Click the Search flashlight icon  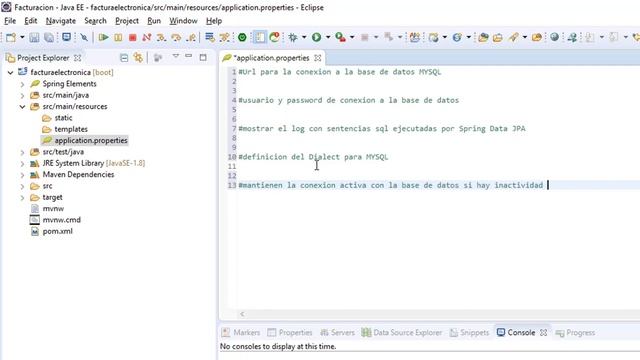coord(513,38)
